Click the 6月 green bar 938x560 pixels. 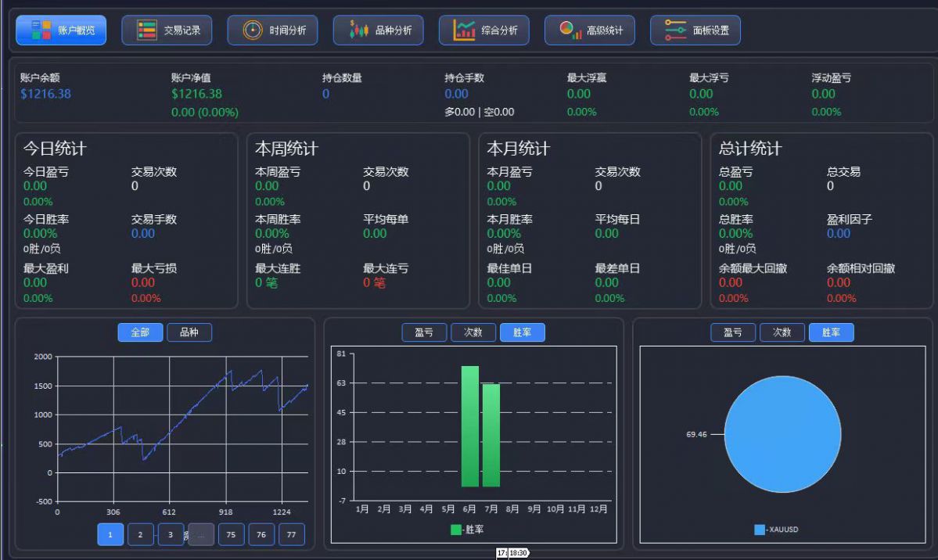pos(470,426)
